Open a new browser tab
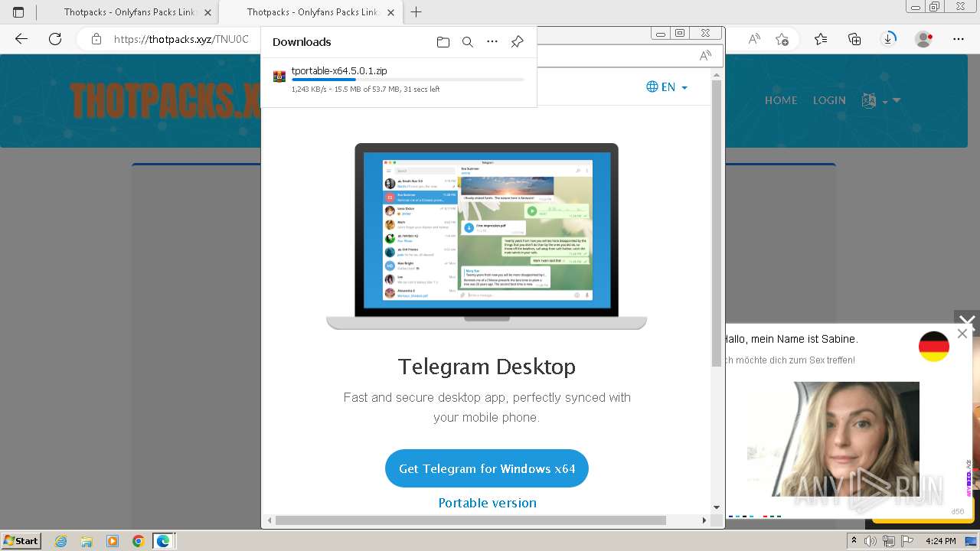 click(416, 12)
